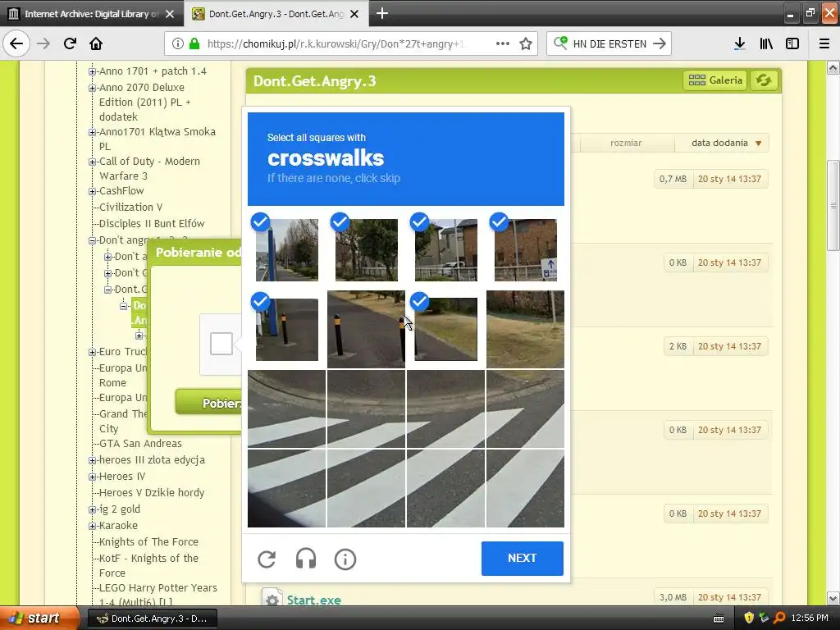
Task: Open captcha help info icon
Action: point(345,559)
